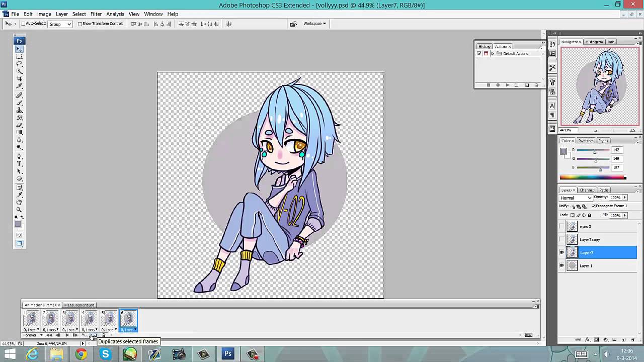
Task: Open the Analysis menu
Action: 115,14
